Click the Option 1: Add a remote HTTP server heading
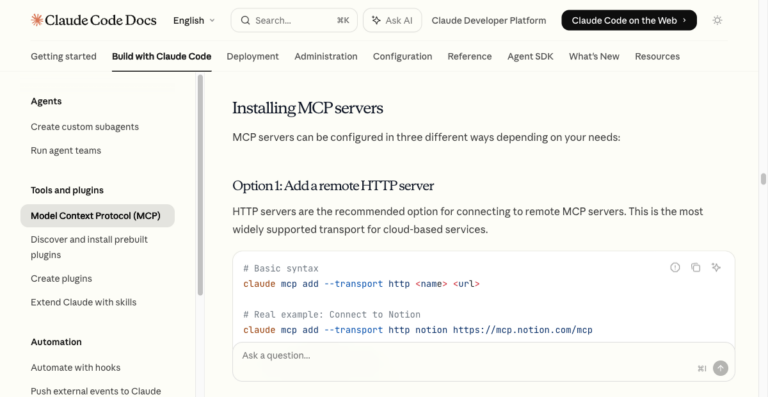Viewport: 768px width, 397px height. [333, 186]
